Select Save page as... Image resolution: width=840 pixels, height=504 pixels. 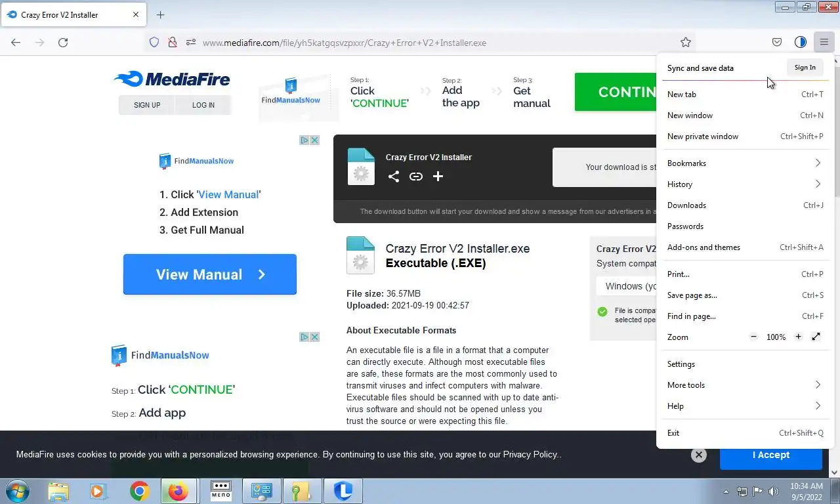745,295
